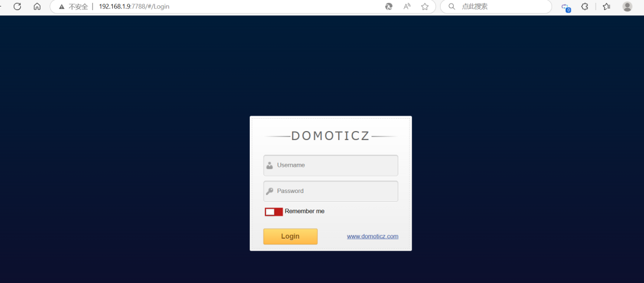Open the refresh-with-badge toolbar icon
644x283 pixels.
[x=565, y=7]
